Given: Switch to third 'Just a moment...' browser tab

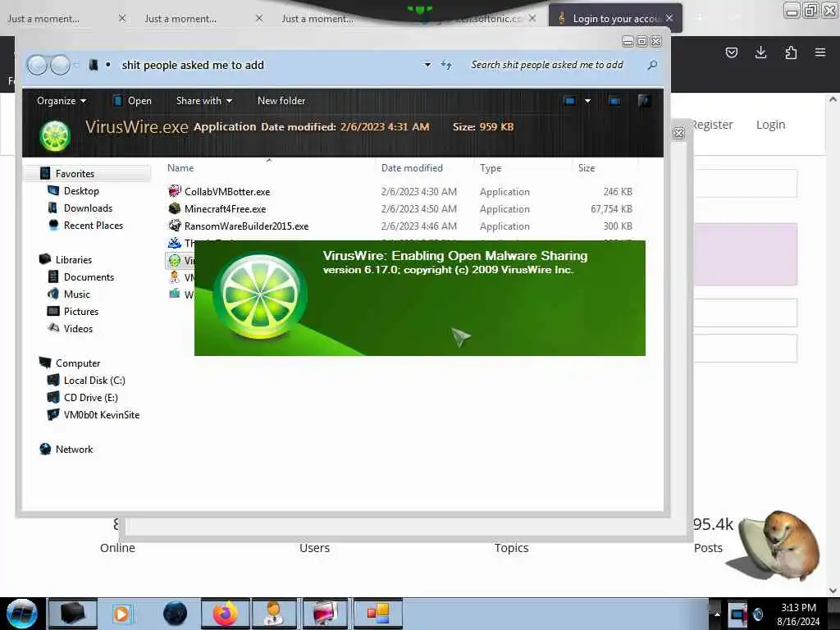Looking at the screenshot, I should [317, 19].
